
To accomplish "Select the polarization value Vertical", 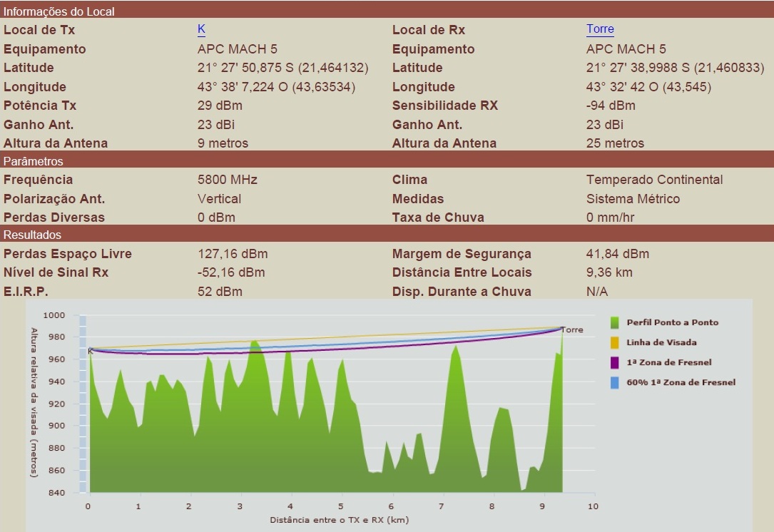I will click(x=219, y=199).
